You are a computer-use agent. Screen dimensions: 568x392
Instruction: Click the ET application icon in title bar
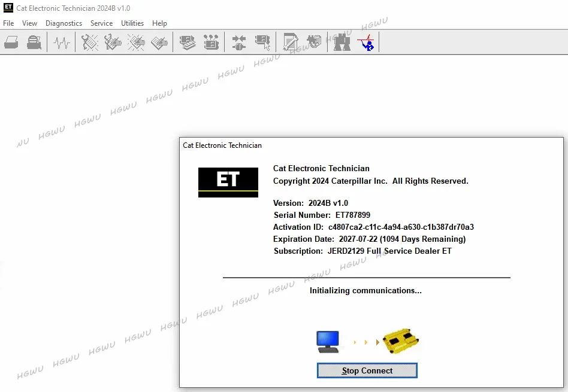coord(8,8)
